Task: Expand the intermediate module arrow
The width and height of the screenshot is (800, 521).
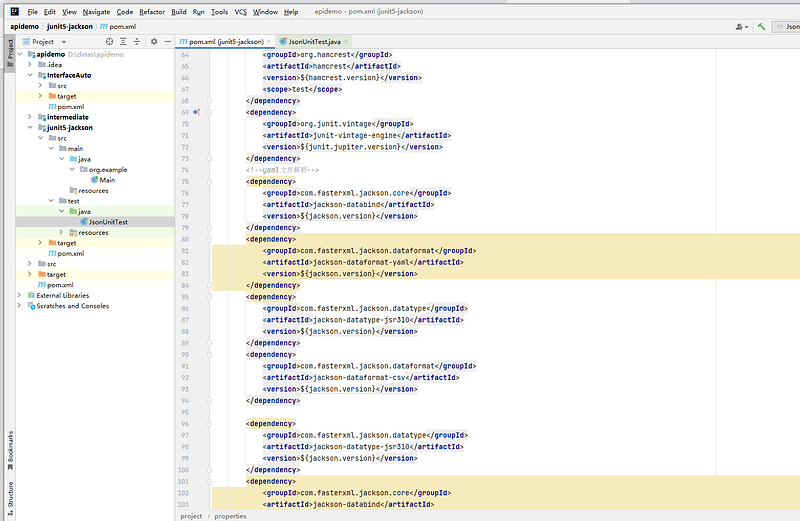Action: (x=30, y=117)
